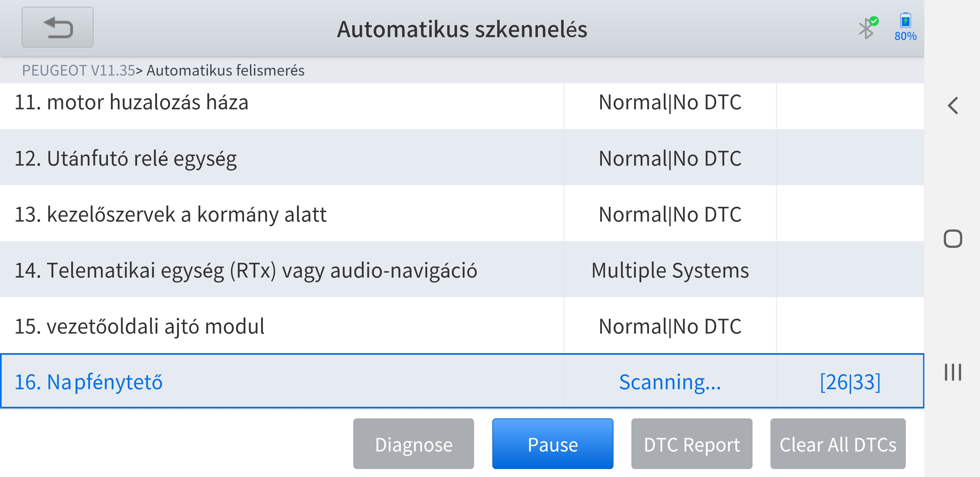Click the Diagnose button
The height and width of the screenshot is (477, 980).
tap(414, 444)
